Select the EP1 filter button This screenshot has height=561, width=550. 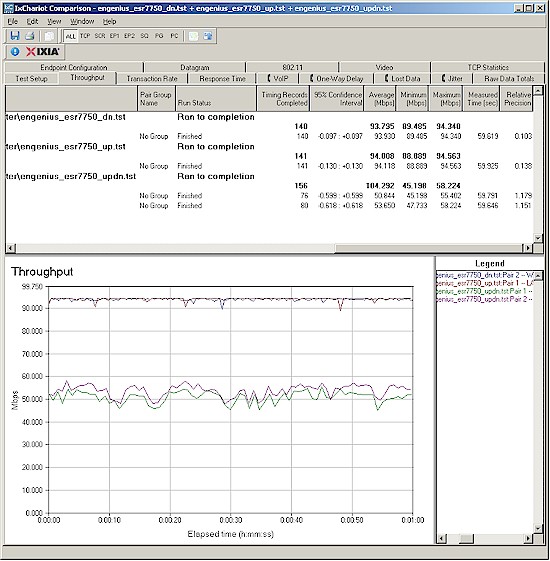pos(115,36)
